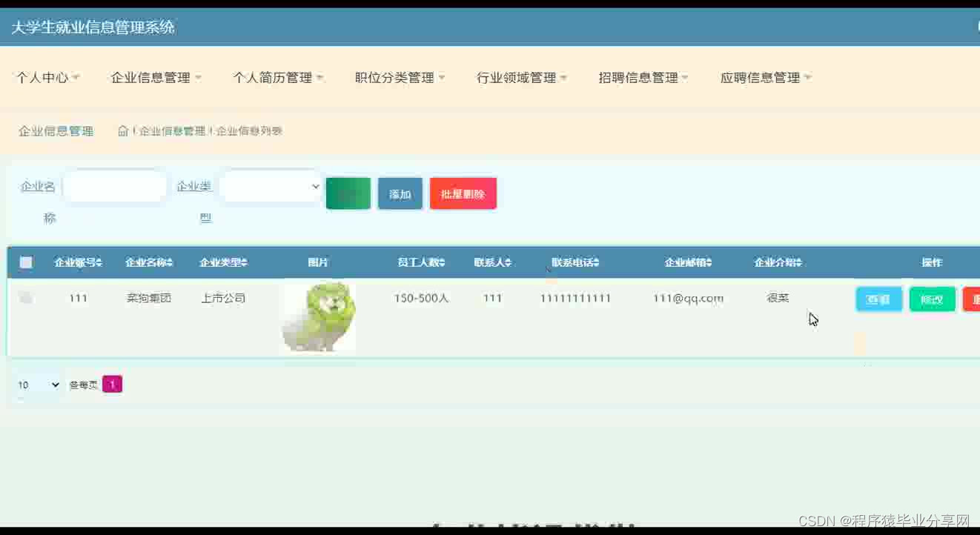The image size is (980, 535).
Task: Sort table by 联系电话 column arrows
Action: pyautogui.click(x=596, y=262)
